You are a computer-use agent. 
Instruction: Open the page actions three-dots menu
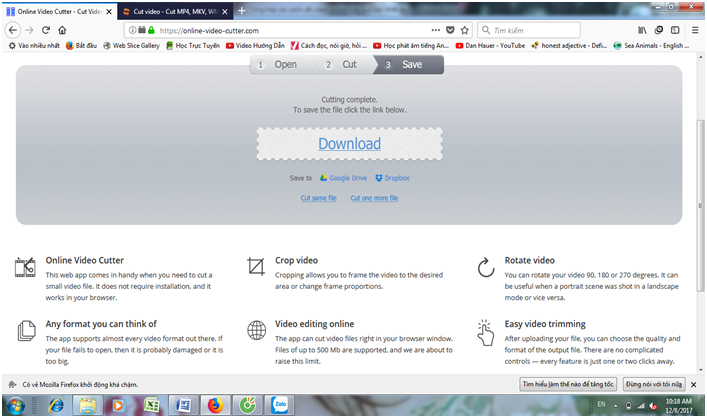pos(434,30)
